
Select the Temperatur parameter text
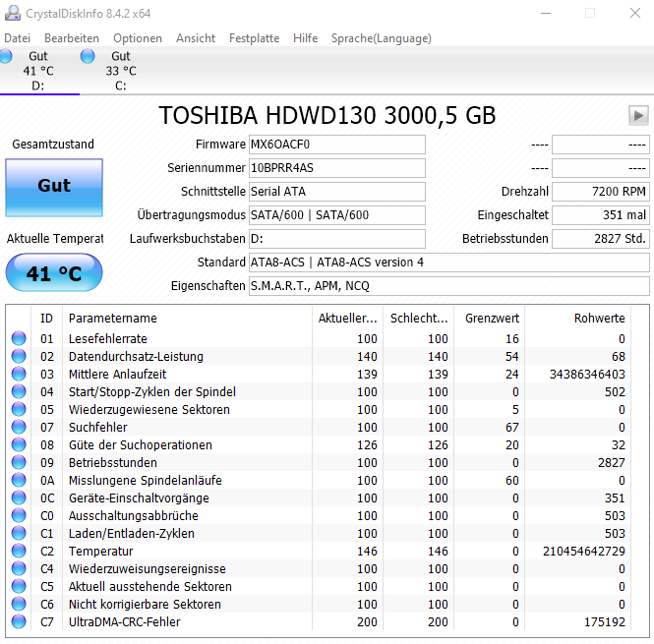point(101,551)
